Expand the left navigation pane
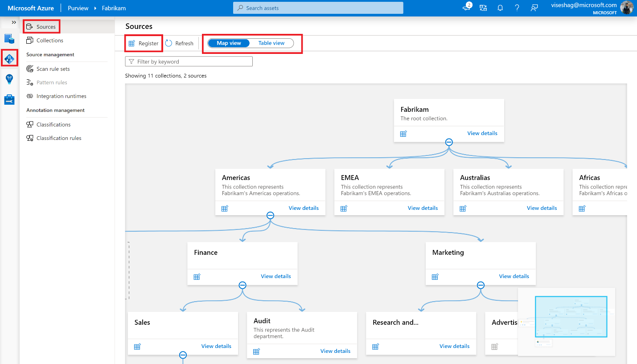This screenshot has width=637, height=364. click(14, 21)
